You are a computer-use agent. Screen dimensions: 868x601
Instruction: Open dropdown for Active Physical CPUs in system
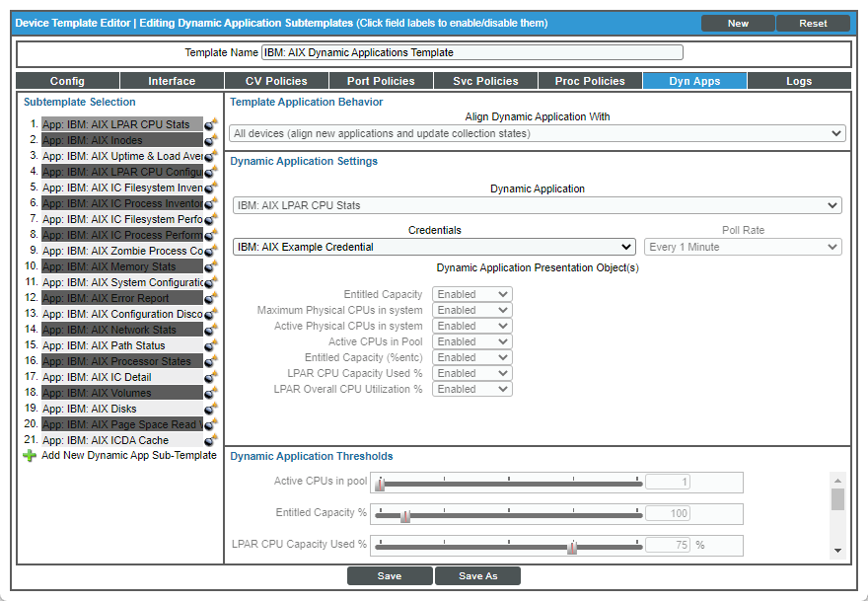point(472,326)
